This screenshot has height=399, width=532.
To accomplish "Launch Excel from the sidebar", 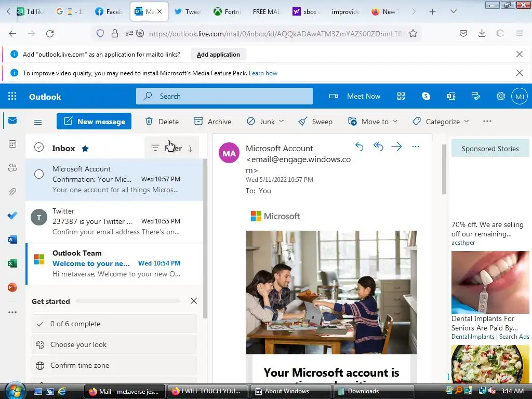I will pyautogui.click(x=12, y=263).
